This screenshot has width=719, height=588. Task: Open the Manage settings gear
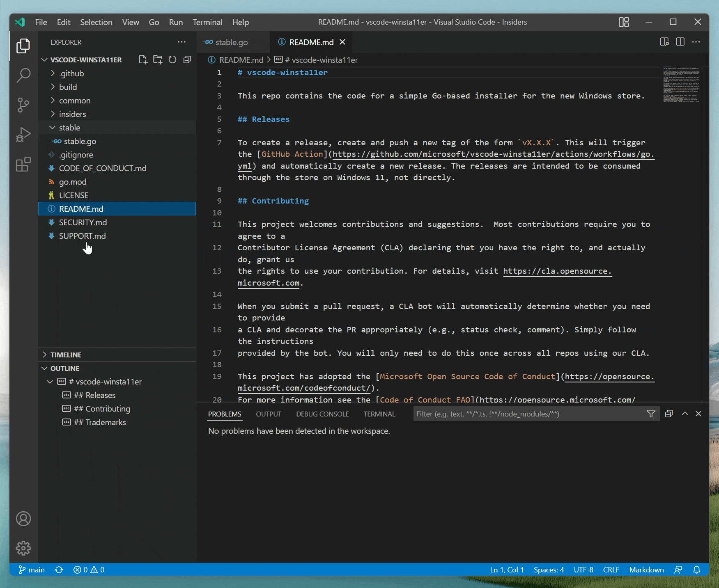(x=23, y=548)
